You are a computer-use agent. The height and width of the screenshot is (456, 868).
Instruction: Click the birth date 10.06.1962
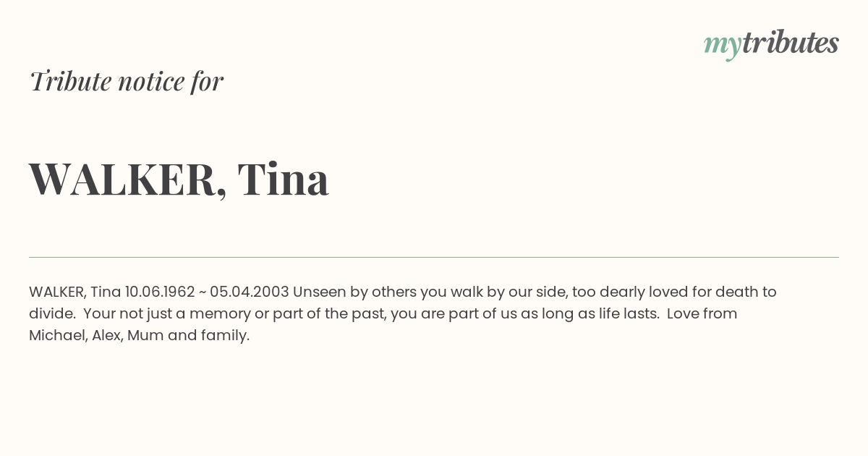(x=160, y=292)
